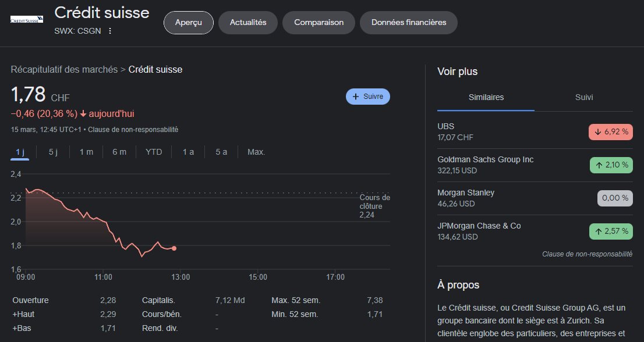Open the Morgan Stanley stock row
Image resolution: width=644 pixels, height=342 pixels.
535,198
